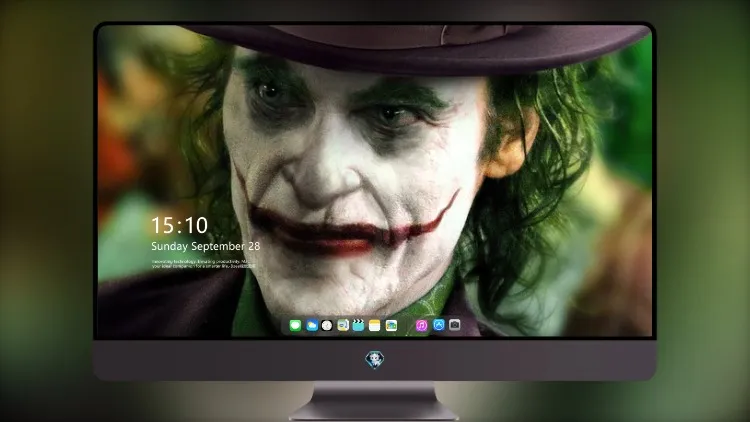Image resolution: width=750 pixels, height=422 pixels.
Task: Open the Maps app icon in dock
Action: pos(343,325)
